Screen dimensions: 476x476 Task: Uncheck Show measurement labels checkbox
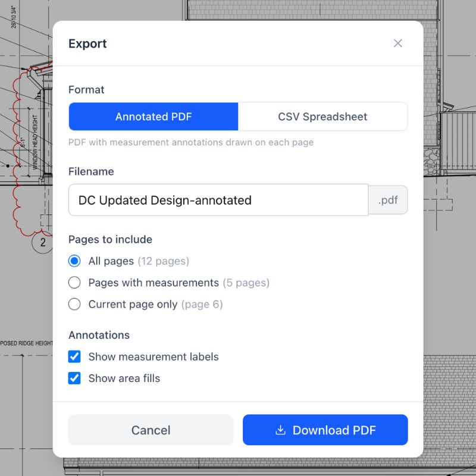click(74, 356)
